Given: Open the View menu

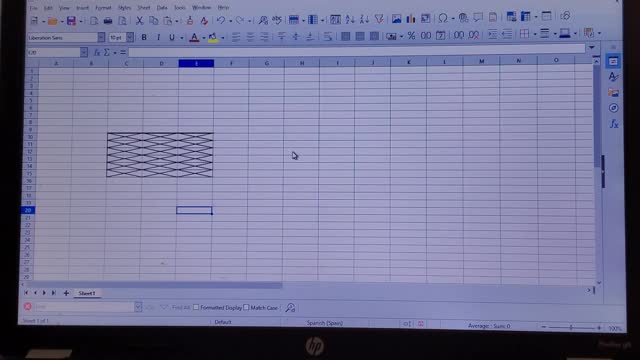Looking at the screenshot, I should [64, 8].
